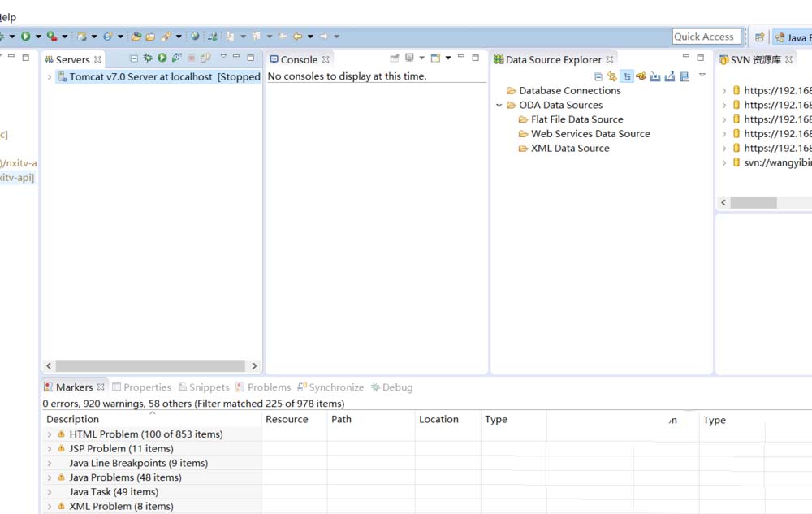Start the server with green play button

162,58
